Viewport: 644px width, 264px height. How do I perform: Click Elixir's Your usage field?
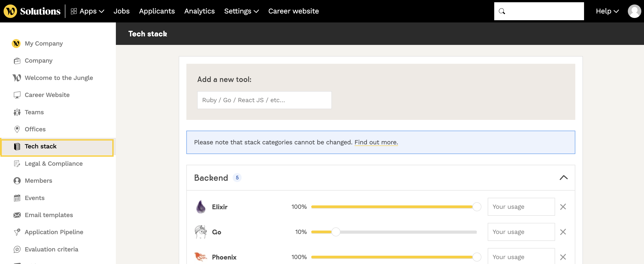[x=521, y=207]
